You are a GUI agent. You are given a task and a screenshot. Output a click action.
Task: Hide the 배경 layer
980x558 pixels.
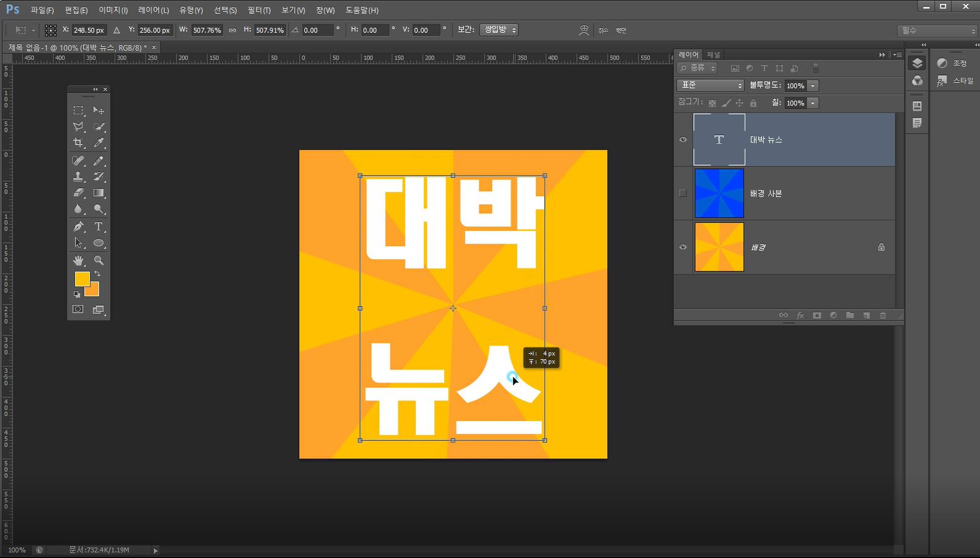(x=683, y=247)
